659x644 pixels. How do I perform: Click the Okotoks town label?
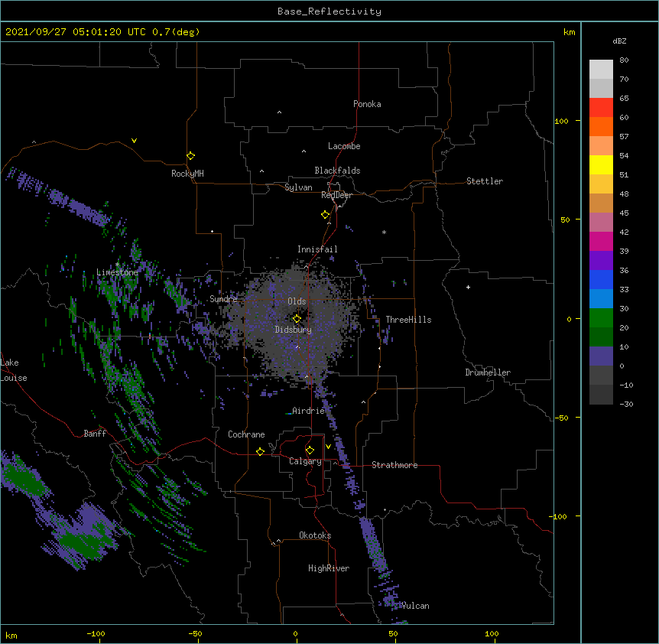point(315,535)
